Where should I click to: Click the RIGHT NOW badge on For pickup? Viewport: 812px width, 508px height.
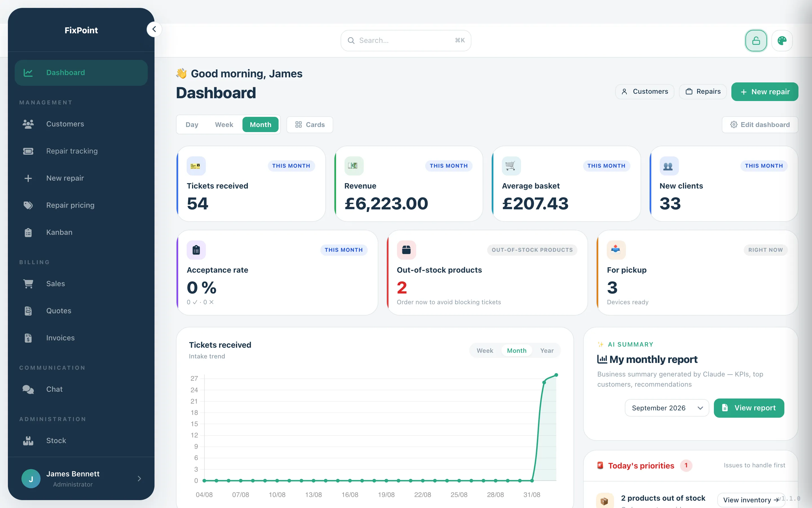tap(765, 250)
